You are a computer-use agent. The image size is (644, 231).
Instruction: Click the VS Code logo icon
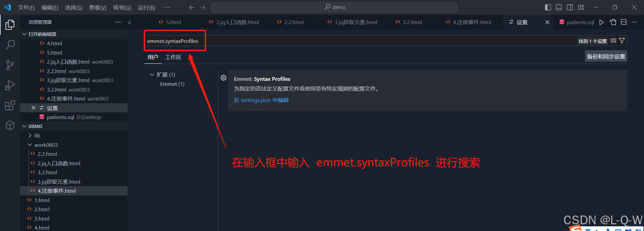pyautogui.click(x=7, y=7)
